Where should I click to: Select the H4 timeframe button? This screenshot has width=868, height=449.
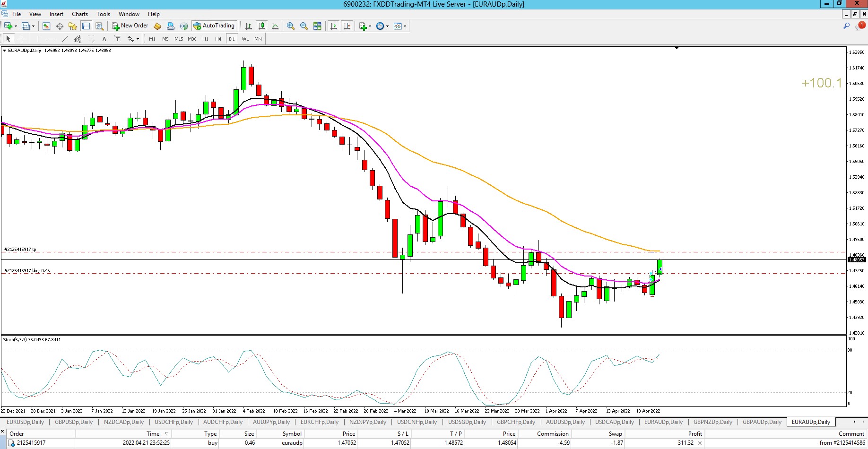(x=218, y=39)
